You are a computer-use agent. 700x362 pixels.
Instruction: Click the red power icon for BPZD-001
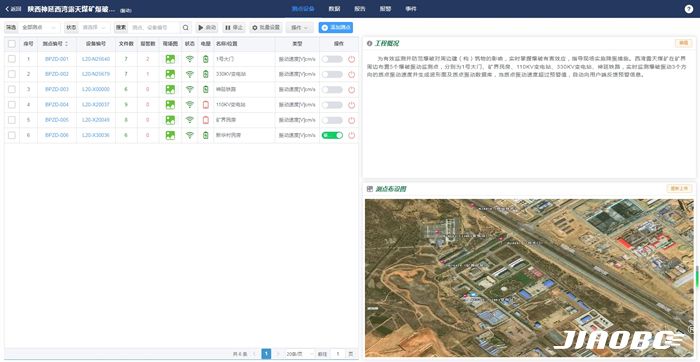(351, 59)
